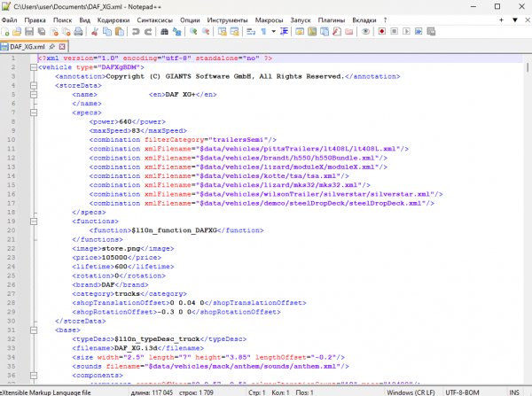Open the Кодировки menu

[113, 20]
